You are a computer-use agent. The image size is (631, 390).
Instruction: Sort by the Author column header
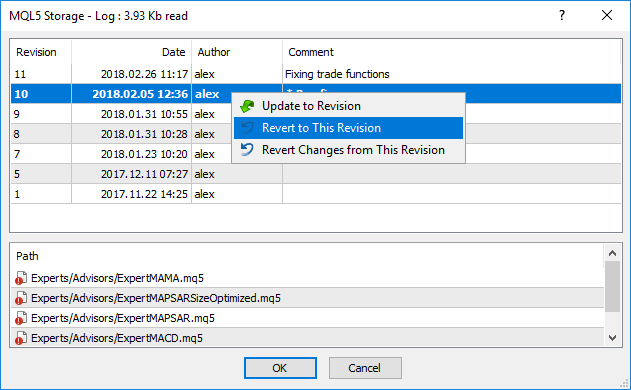pyautogui.click(x=237, y=52)
